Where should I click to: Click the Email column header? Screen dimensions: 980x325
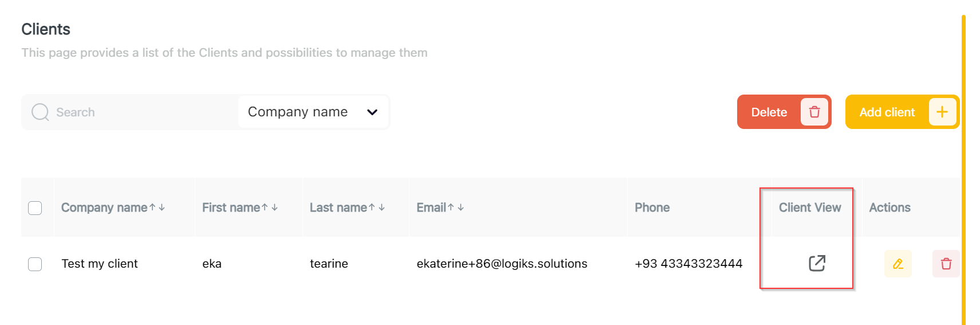coord(431,207)
